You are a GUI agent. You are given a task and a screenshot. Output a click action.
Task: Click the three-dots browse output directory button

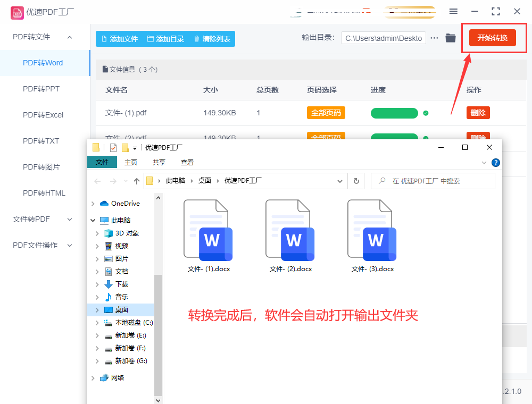(x=434, y=38)
